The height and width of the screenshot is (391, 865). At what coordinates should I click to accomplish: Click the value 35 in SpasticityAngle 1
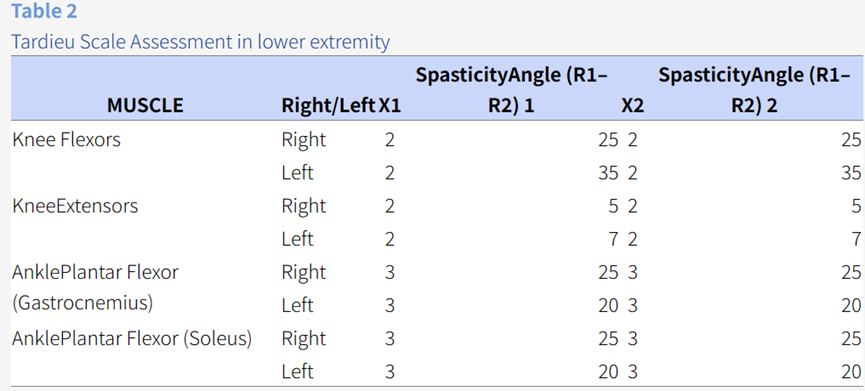point(608,173)
